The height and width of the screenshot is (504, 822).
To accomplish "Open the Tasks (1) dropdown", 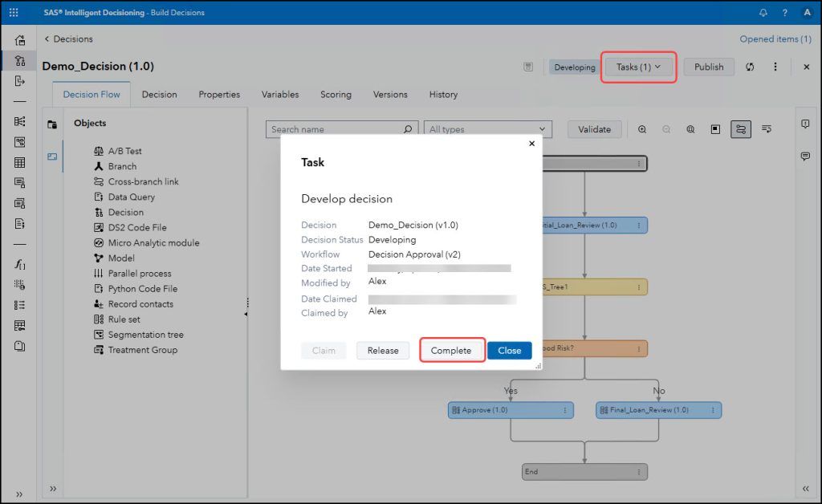I will click(638, 67).
